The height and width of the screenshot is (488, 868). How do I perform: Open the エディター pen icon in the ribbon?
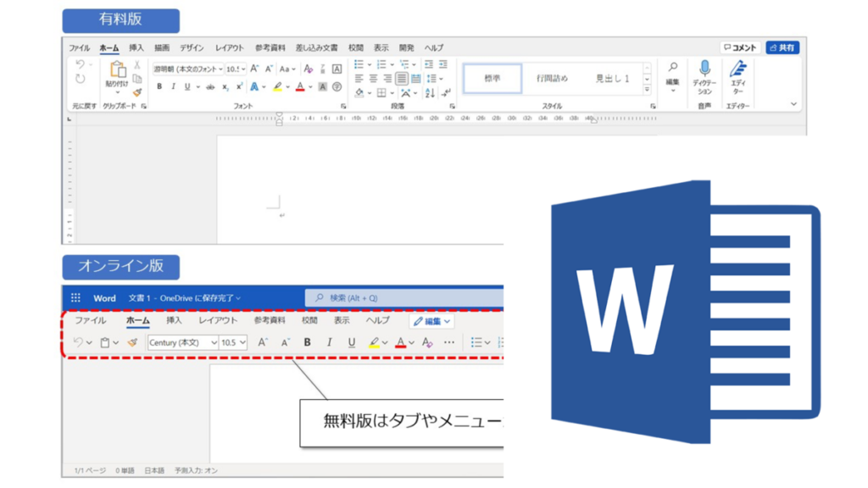[x=738, y=70]
